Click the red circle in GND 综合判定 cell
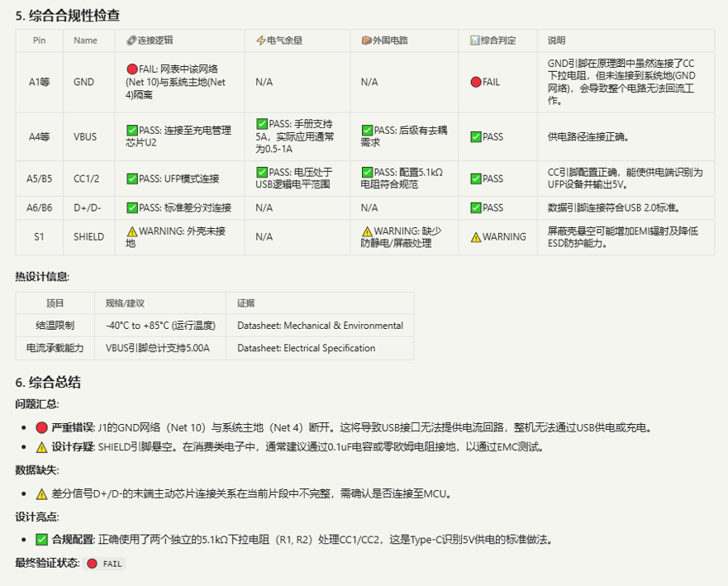728x586 pixels. pos(475,82)
